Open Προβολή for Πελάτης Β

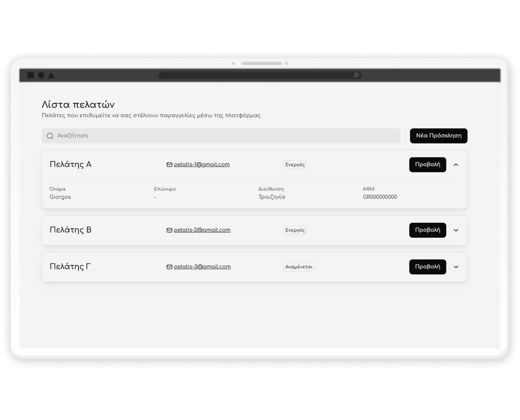click(x=427, y=230)
